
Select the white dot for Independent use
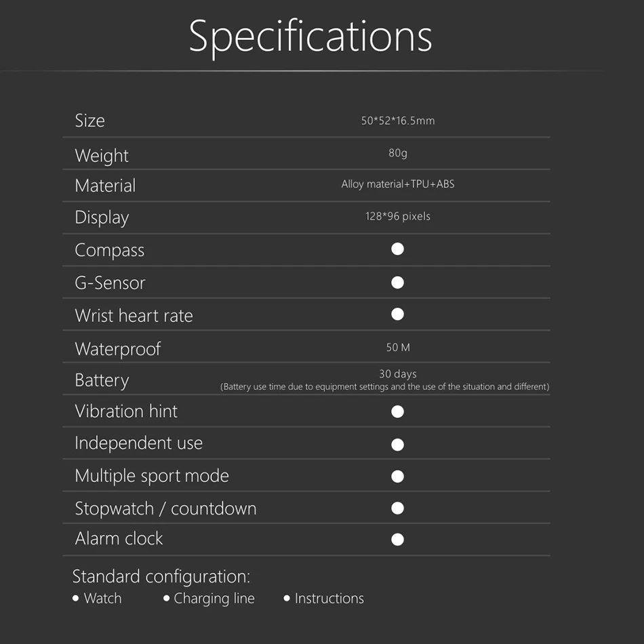[x=398, y=445]
